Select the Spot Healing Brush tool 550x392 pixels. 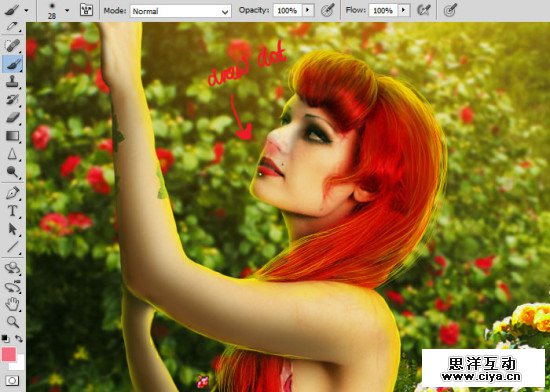coord(12,46)
